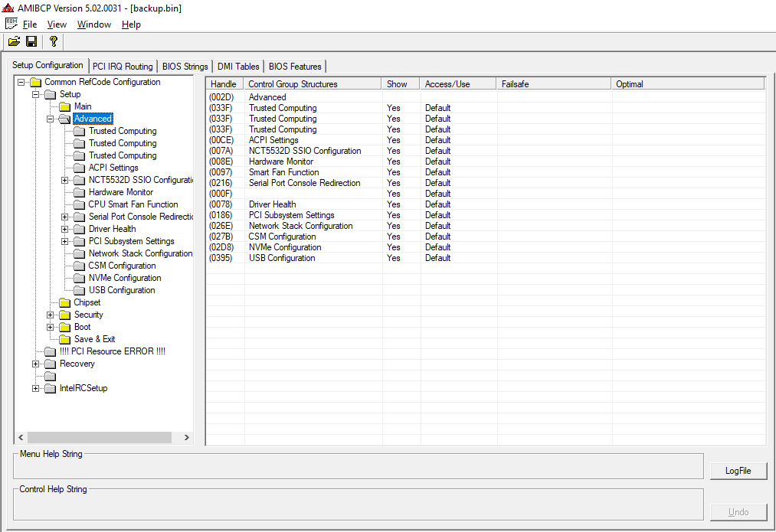
Task: Select Hardware Monitor in the tree
Action: 121,192
